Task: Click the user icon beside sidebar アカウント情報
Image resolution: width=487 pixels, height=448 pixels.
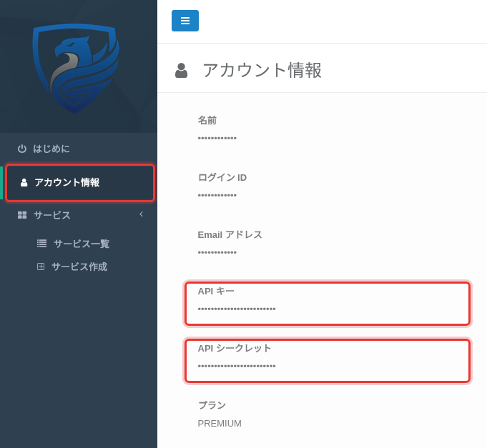Action: click(24, 183)
